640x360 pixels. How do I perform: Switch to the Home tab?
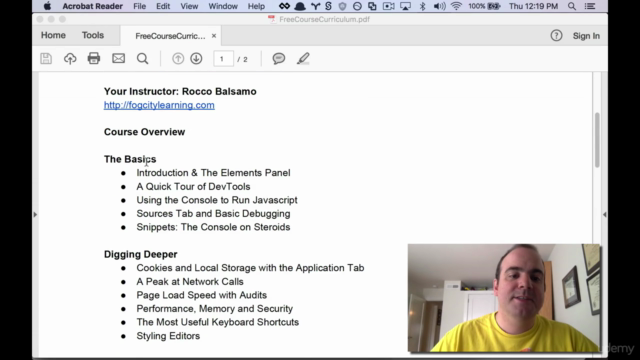pos(53,35)
